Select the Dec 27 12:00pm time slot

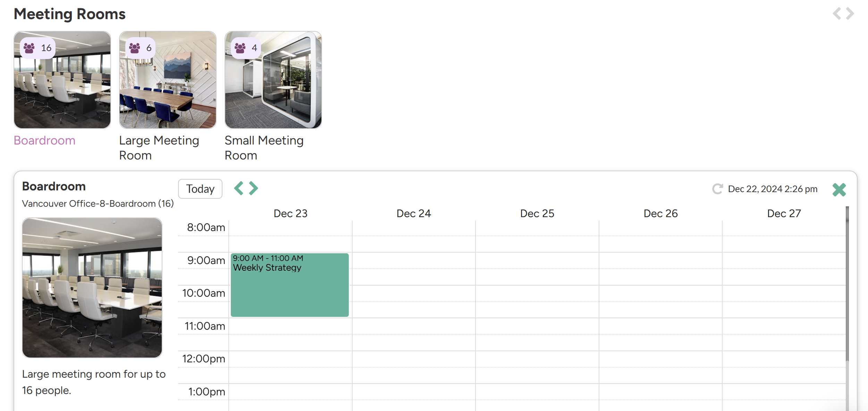point(784,359)
